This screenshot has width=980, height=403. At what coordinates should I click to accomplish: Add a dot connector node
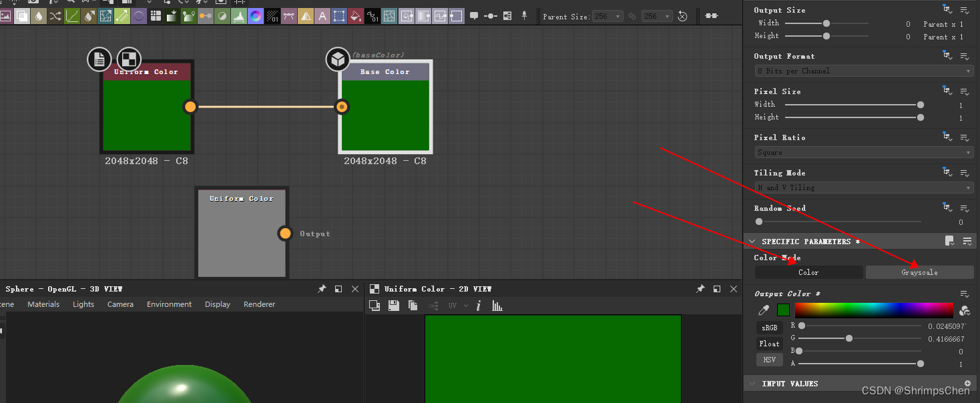click(x=491, y=16)
